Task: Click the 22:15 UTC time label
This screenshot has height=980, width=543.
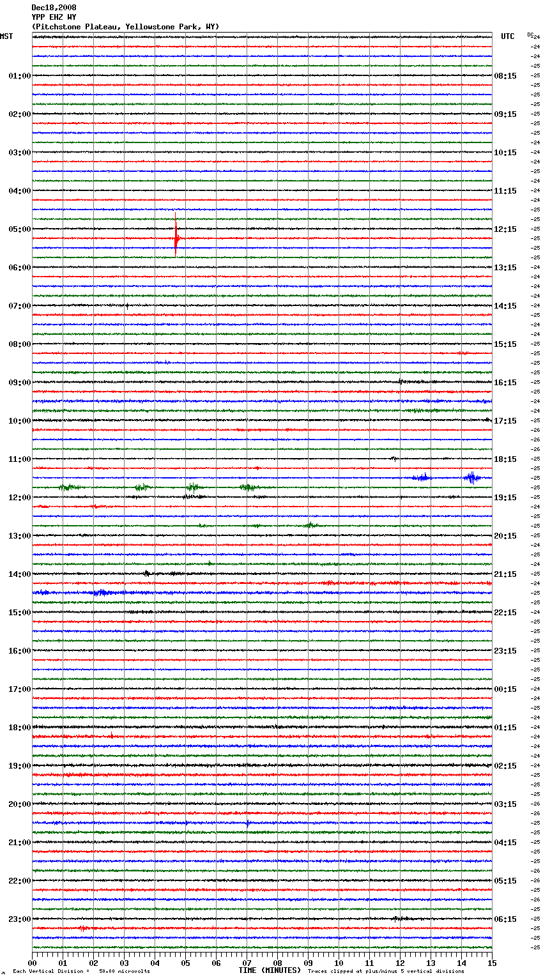Action: [505, 613]
